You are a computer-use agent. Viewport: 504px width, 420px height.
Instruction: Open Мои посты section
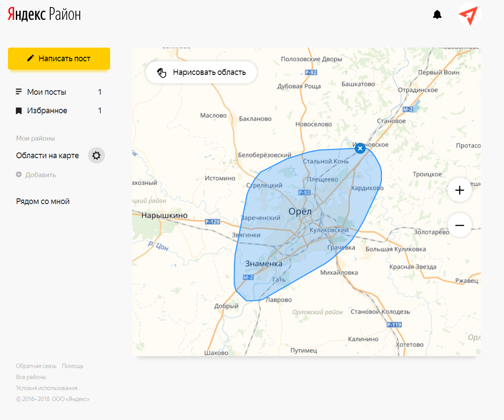(59, 92)
